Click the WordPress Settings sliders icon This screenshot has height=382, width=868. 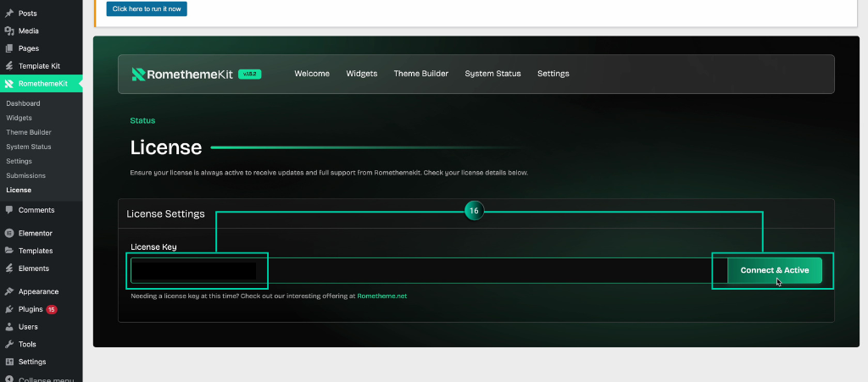click(x=8, y=362)
